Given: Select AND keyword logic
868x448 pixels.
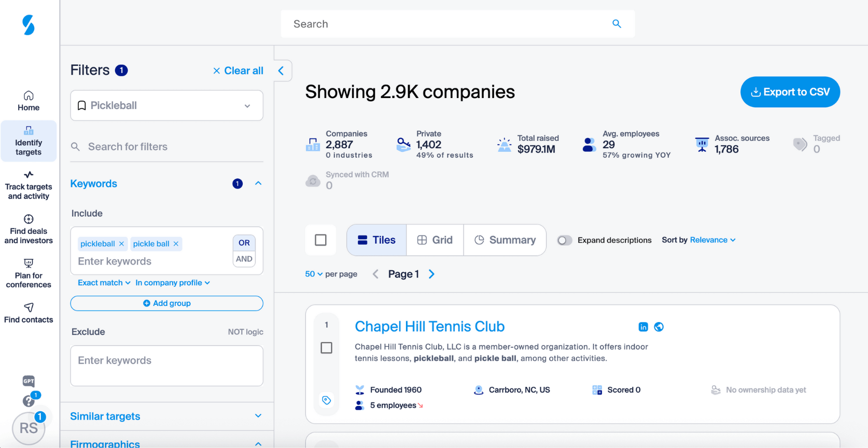Looking at the screenshot, I should point(244,259).
